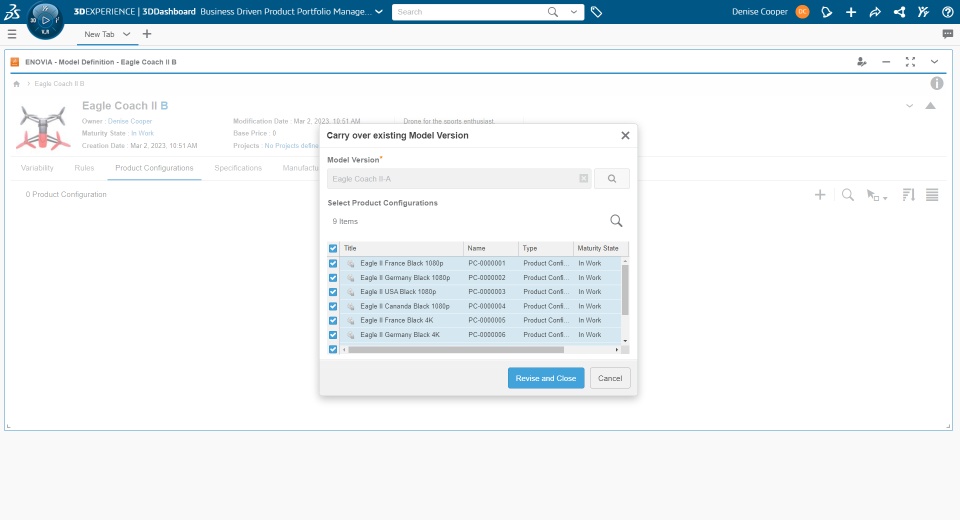Toggle the select-all header checkbox
Viewport: 960px width, 520px height.
pyautogui.click(x=333, y=249)
